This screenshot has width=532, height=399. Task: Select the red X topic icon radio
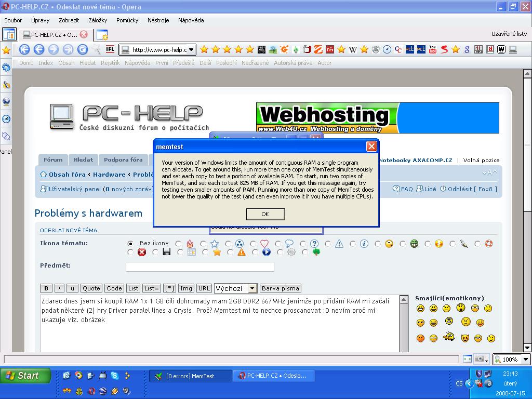pos(130,252)
